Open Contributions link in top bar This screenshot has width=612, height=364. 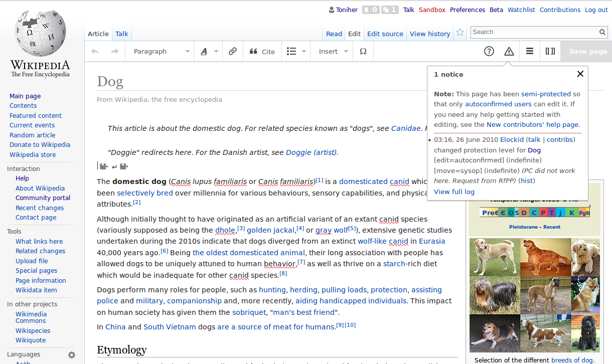click(560, 10)
